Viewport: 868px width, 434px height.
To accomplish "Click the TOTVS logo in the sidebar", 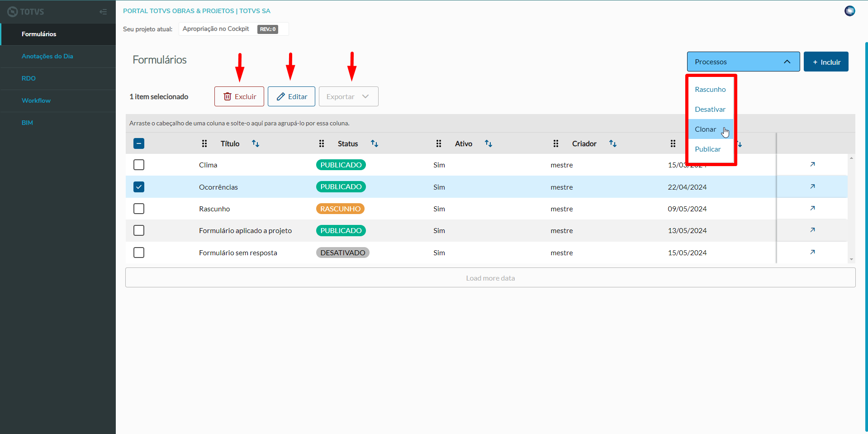I will pyautogui.click(x=26, y=12).
